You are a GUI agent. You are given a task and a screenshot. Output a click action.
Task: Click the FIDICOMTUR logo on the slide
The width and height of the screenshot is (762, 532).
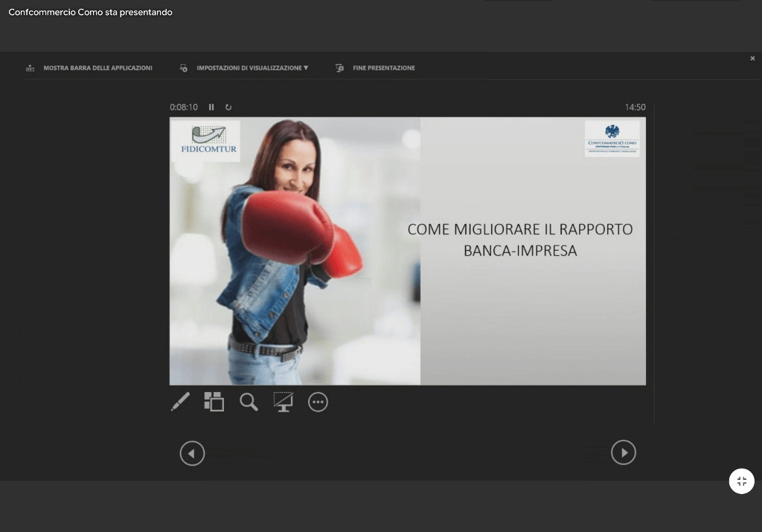(208, 139)
